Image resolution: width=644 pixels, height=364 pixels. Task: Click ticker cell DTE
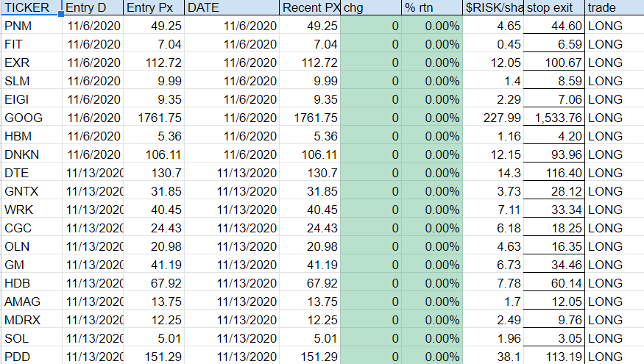click(x=31, y=173)
